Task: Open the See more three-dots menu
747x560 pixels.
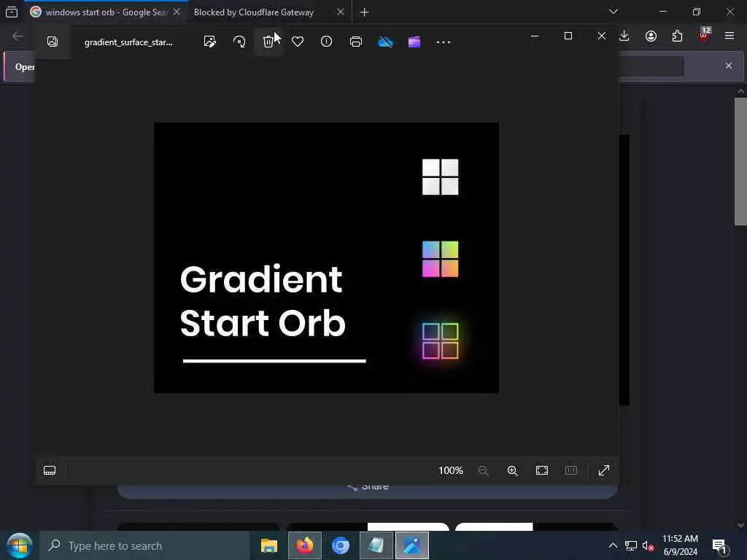Action: (444, 42)
